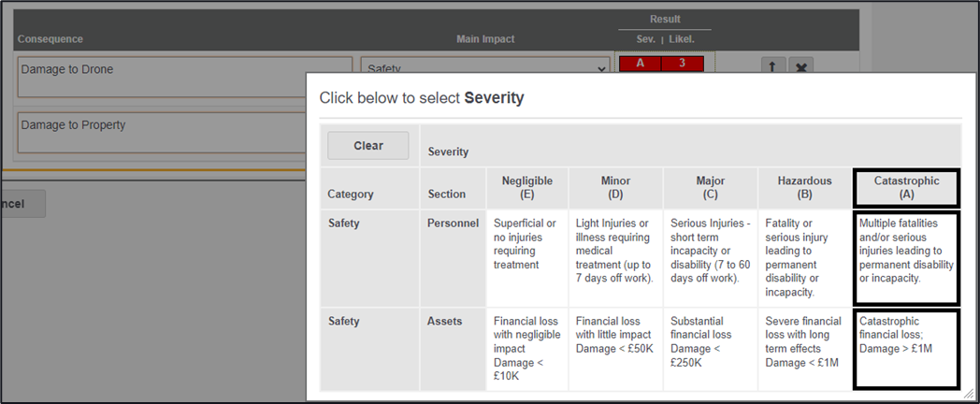Select Hazardous severity: fatality or serious injury
The image size is (980, 404).
[803, 257]
